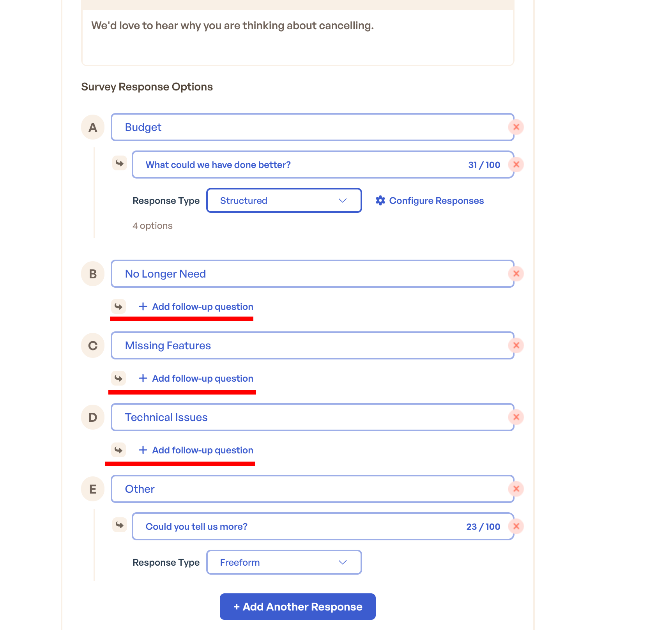Click the gear icon next to Configure Responses

point(380,200)
